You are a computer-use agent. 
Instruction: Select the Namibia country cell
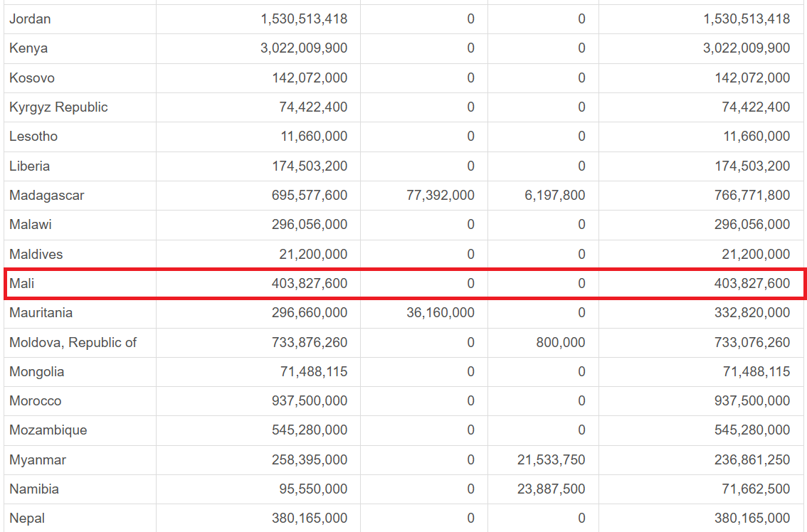[x=80, y=489]
